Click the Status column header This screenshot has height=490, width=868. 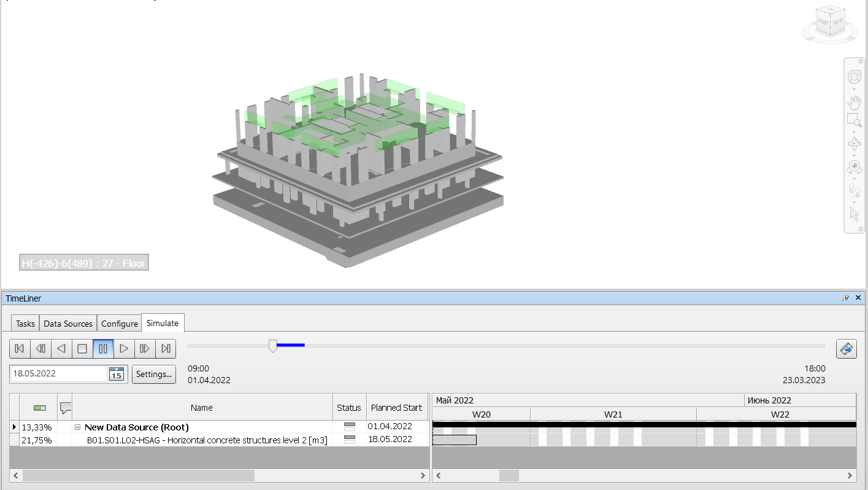[349, 408]
